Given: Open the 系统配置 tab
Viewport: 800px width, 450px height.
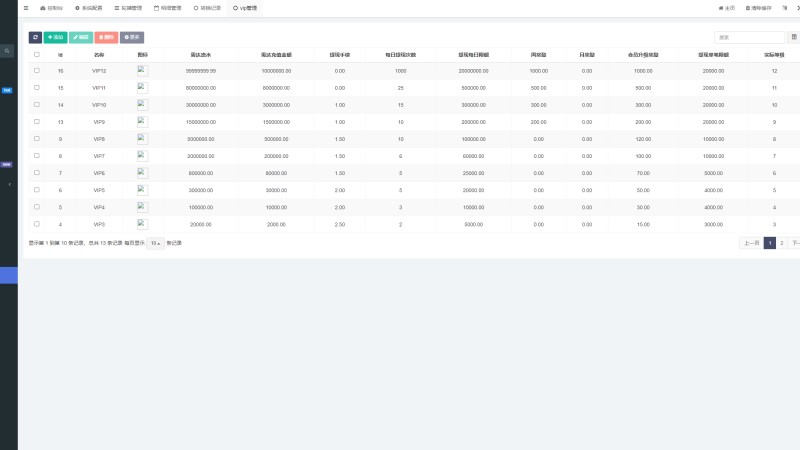Looking at the screenshot, I should tap(89, 8).
